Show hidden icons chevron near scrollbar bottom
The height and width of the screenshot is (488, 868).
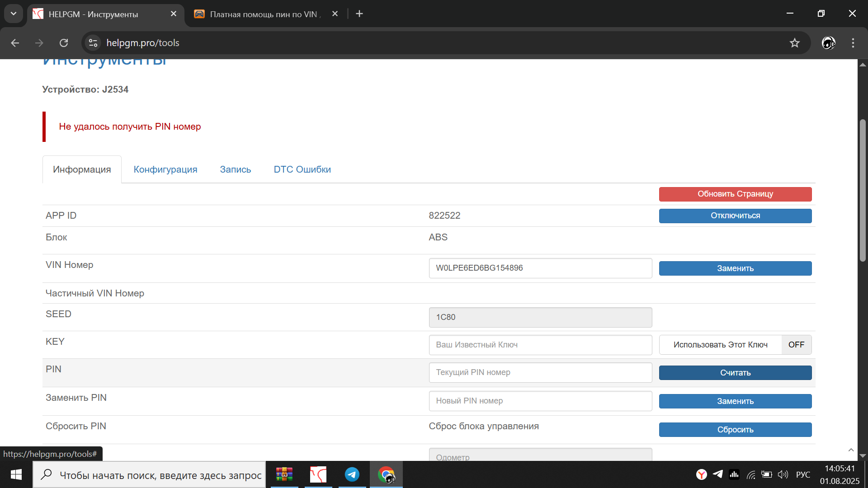(851, 450)
